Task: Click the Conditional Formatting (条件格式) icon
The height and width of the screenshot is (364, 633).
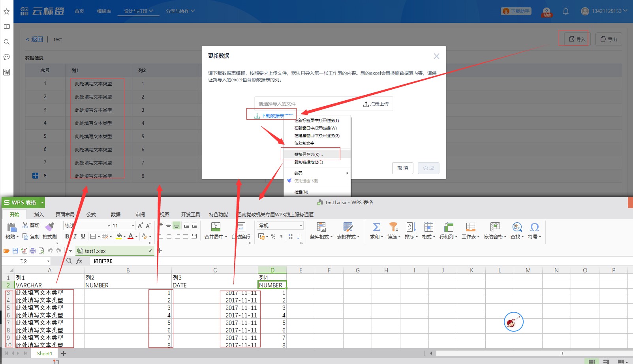Action: tap(321, 227)
